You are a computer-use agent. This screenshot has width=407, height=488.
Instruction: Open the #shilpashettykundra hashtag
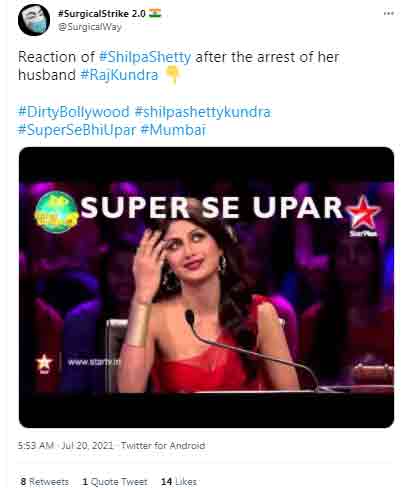click(203, 112)
